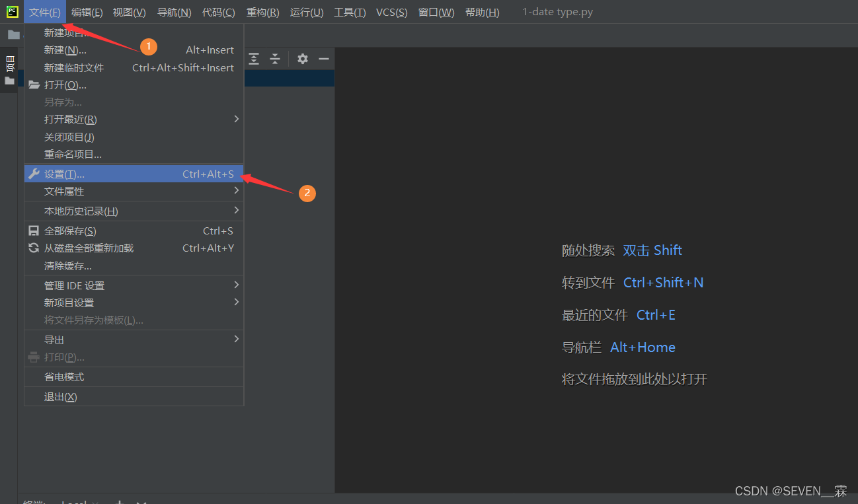Viewport: 858px width, 504px height.
Task: Click the greyed 将文件另存为模板(L)... entry
Action: tap(134, 320)
